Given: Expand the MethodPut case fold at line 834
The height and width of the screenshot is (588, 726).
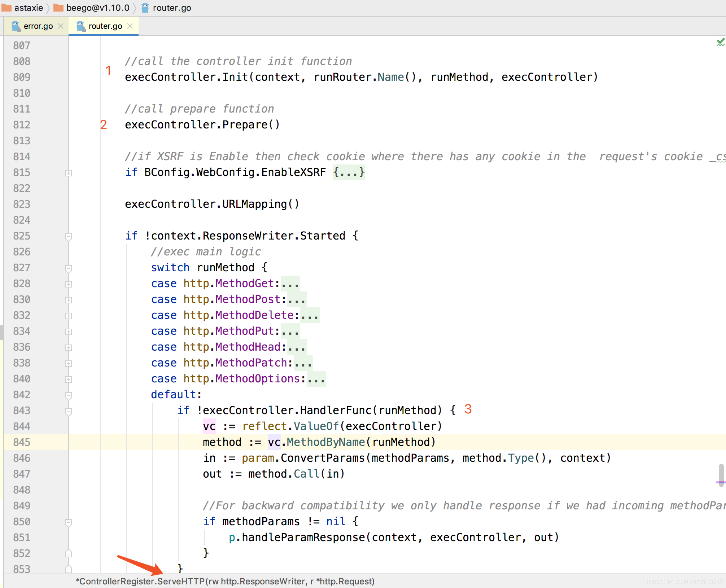Looking at the screenshot, I should click(x=68, y=332).
